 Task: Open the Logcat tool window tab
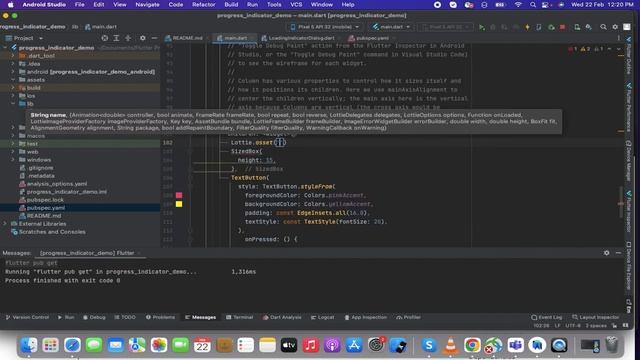[x=322, y=317]
